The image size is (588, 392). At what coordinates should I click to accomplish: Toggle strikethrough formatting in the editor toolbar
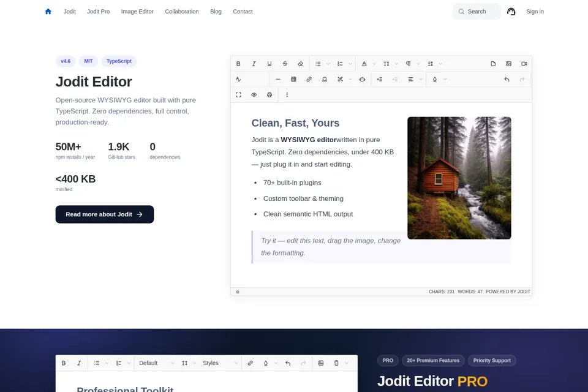click(x=285, y=64)
